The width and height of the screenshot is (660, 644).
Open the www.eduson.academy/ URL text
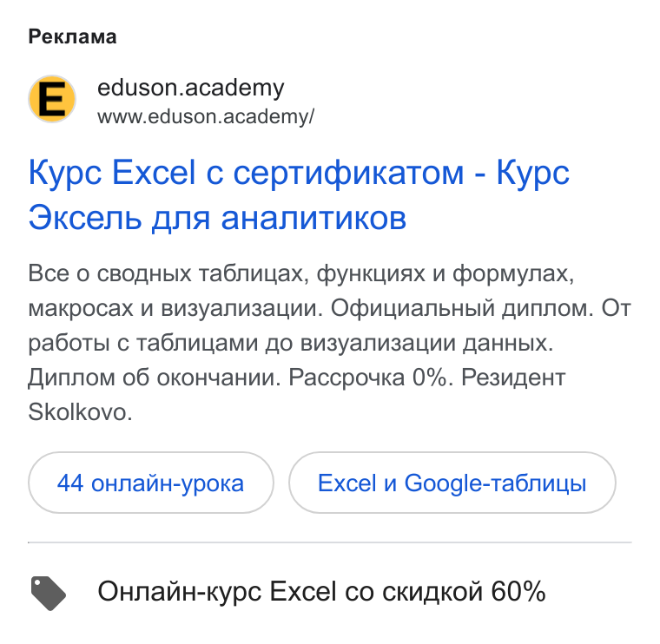pos(206,116)
